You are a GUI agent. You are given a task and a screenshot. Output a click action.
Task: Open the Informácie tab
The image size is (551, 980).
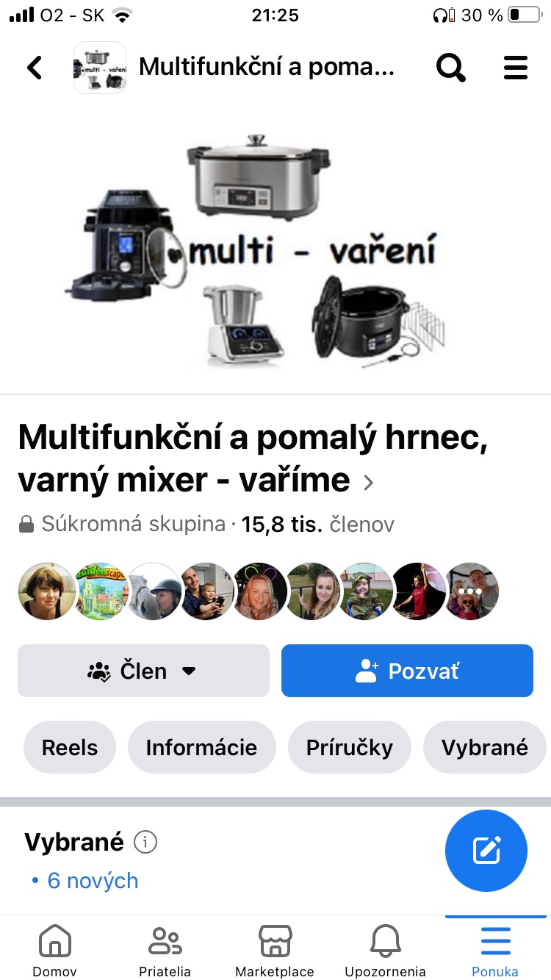point(201,748)
